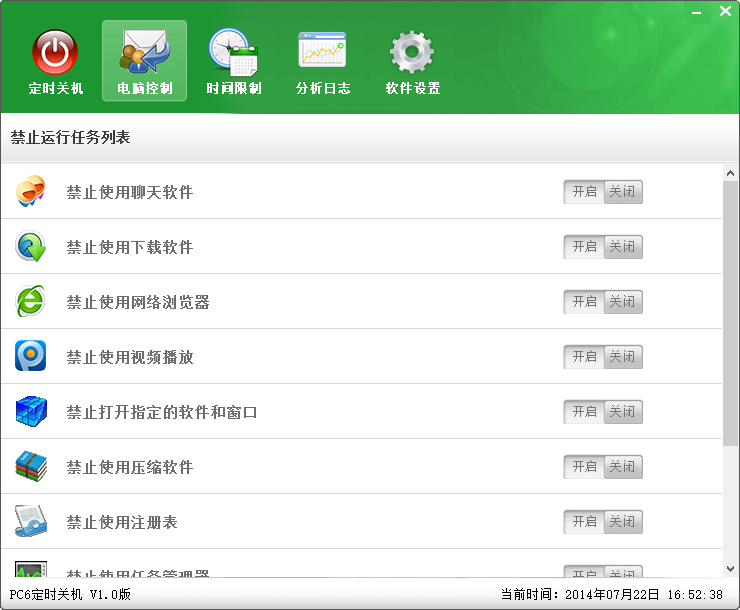Switch 禁止使用注册表 to 开启
Viewport: 740px width, 610px height.
click(584, 522)
